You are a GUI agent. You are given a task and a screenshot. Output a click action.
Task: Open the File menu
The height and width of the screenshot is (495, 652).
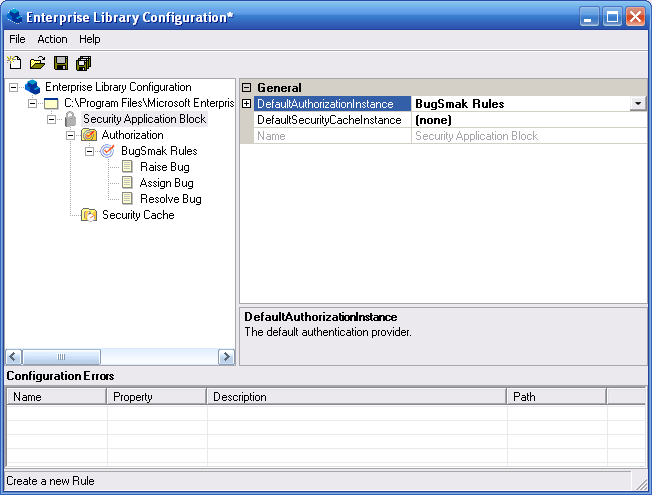point(17,39)
